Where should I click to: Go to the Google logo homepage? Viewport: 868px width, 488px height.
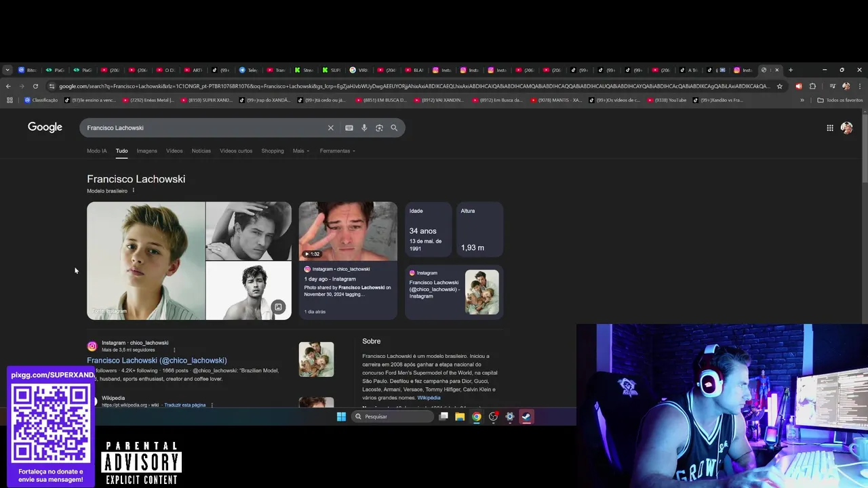coord(45,127)
